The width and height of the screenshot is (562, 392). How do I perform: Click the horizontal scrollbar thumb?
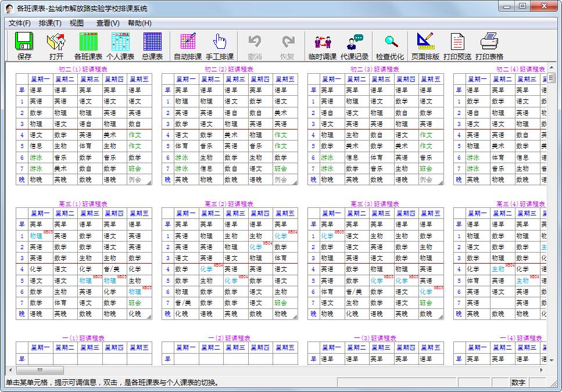(x=40, y=371)
